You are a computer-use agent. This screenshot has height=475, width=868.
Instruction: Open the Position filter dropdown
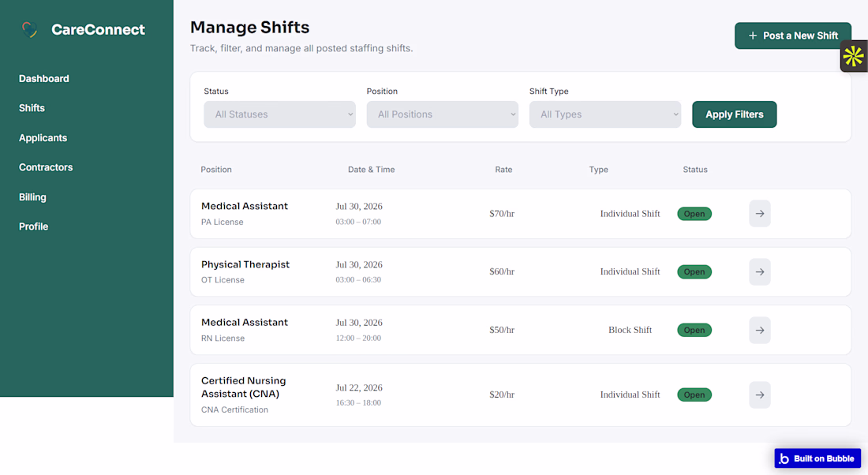click(x=443, y=114)
